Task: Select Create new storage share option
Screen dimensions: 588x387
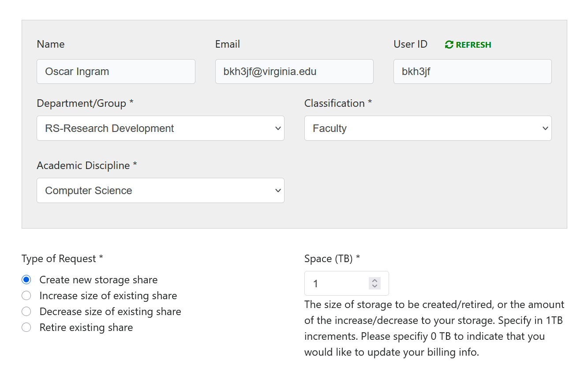Action: pyautogui.click(x=26, y=280)
